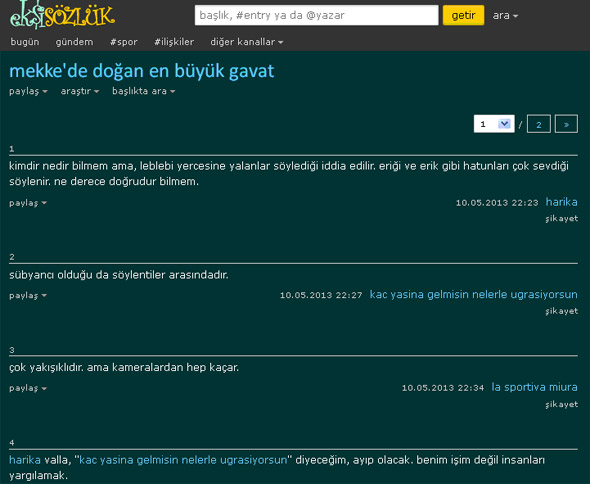
Task: Open title-level 'paylaş' share menu
Action: pyautogui.click(x=28, y=91)
